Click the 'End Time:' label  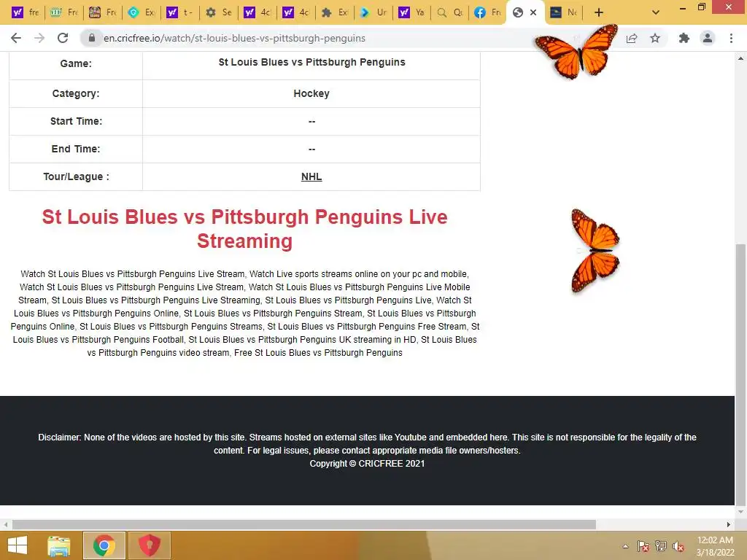pyautogui.click(x=76, y=149)
